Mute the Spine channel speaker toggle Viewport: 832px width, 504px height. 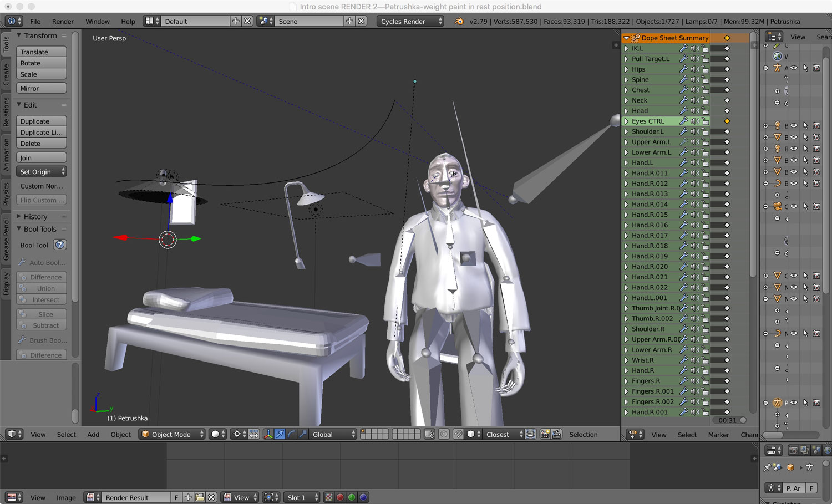pos(694,80)
